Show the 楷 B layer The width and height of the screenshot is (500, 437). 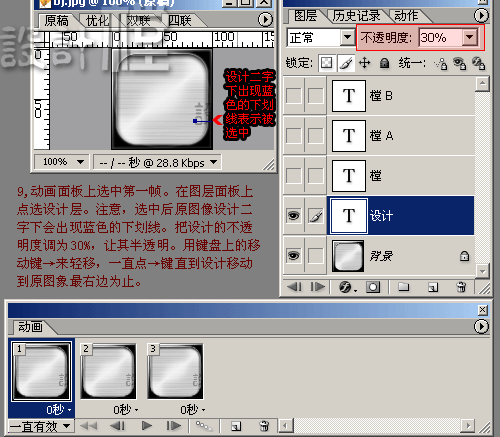point(293,96)
